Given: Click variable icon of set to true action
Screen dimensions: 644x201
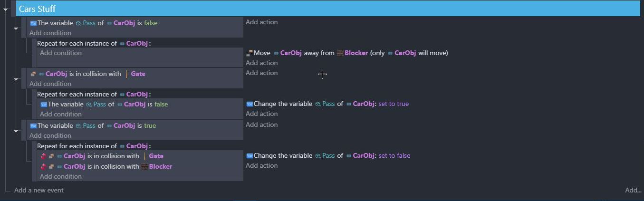Looking at the screenshot, I should click(x=250, y=104).
